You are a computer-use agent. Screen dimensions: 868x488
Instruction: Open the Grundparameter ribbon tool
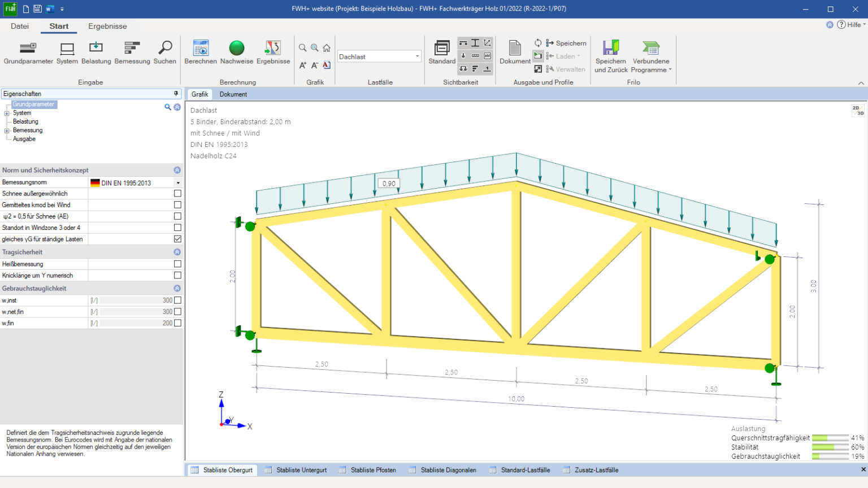(28, 49)
